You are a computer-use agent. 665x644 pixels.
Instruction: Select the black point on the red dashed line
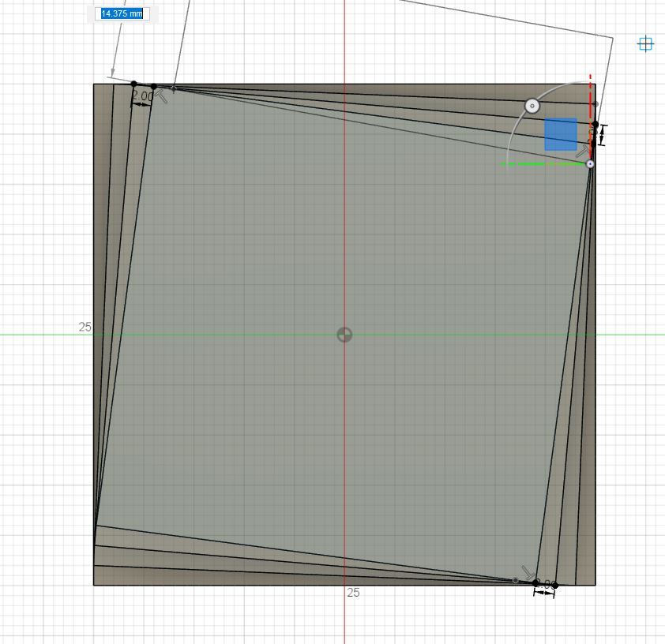pos(595,124)
